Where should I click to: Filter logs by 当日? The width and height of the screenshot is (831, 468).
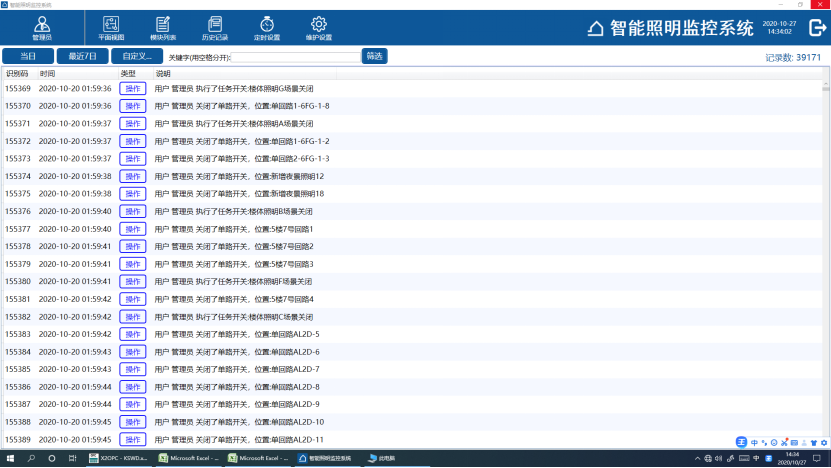point(28,56)
